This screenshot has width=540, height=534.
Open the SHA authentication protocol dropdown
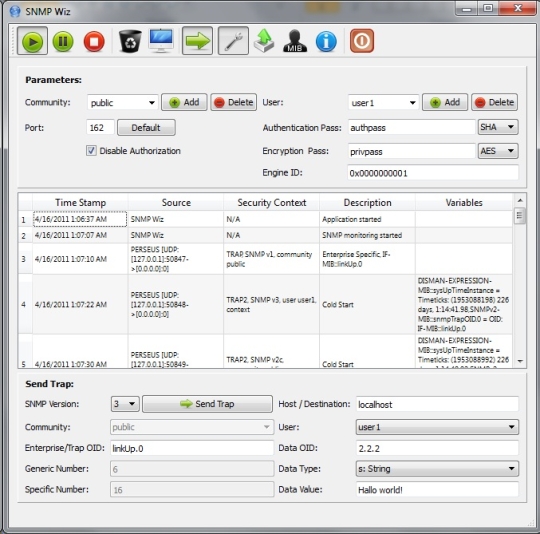(498, 127)
